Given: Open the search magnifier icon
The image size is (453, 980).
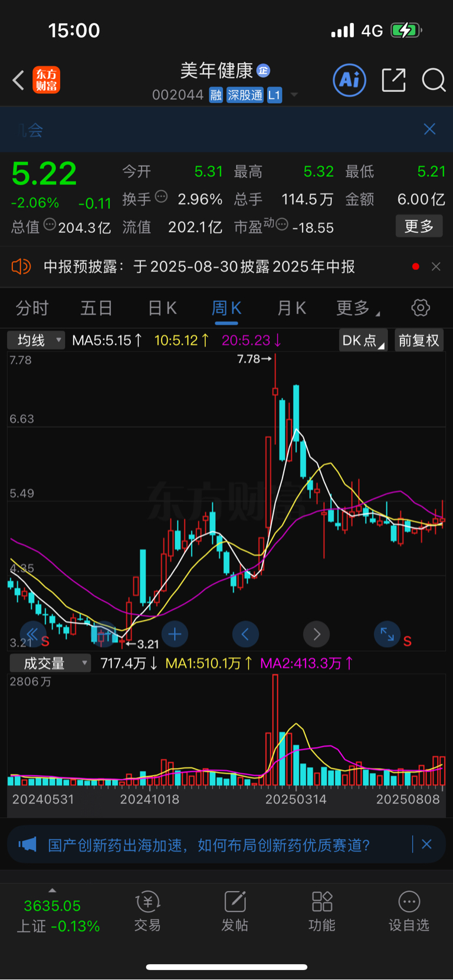Looking at the screenshot, I should pos(434,80).
